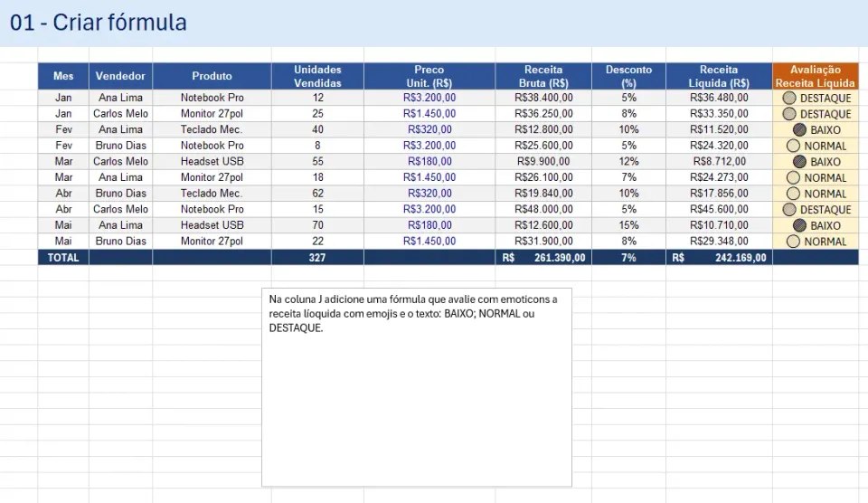Select gross revenue cell 'R$12.600,00'
The image size is (868, 503).
(543, 225)
